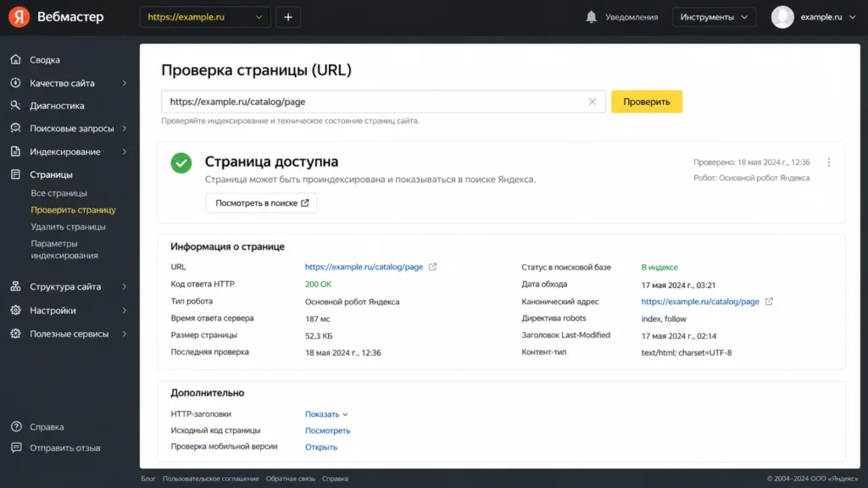
Task: Open Обратная связь footer link
Action: [290, 479]
